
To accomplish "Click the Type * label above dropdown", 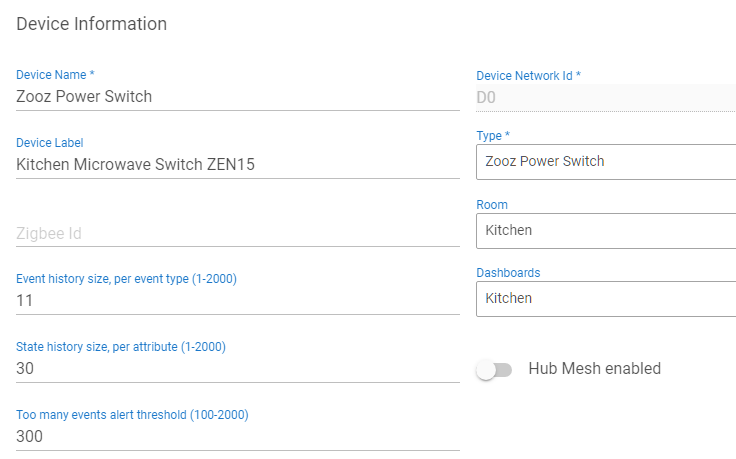I will click(x=493, y=136).
